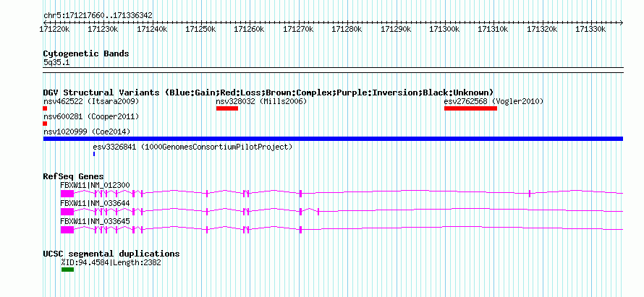Click the Cytogenetic Bands track title
Screen dimensions: 644x297
click(x=86, y=53)
